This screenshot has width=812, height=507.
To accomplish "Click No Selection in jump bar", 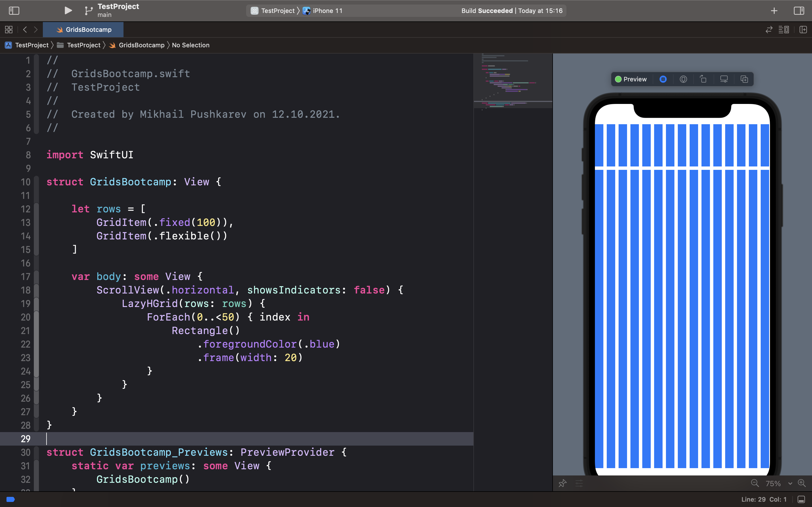I will [x=191, y=45].
